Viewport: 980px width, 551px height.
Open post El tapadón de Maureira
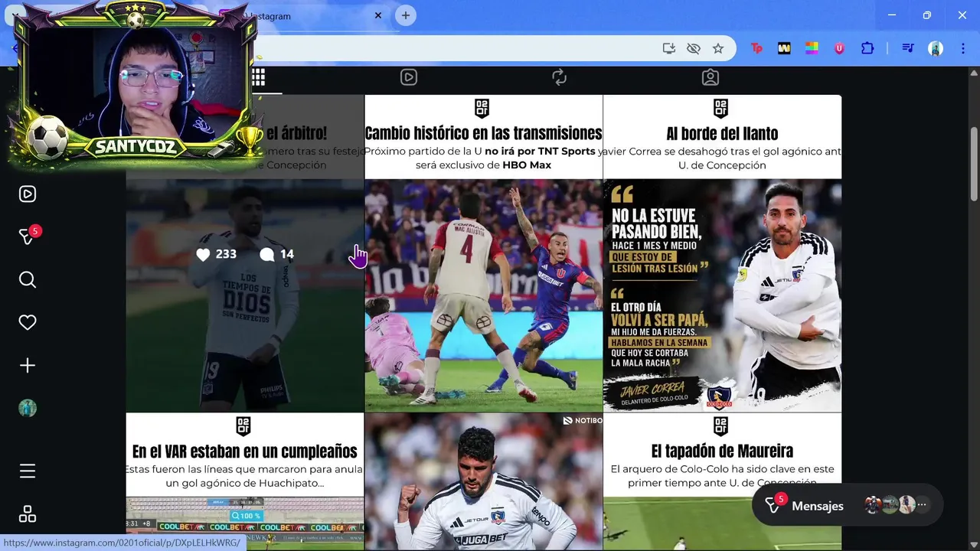(x=722, y=481)
